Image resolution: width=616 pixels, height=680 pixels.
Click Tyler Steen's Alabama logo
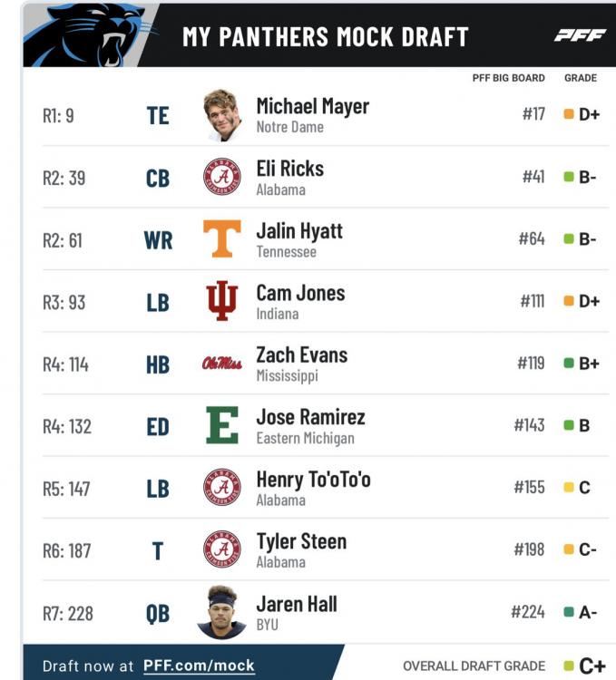(221, 549)
